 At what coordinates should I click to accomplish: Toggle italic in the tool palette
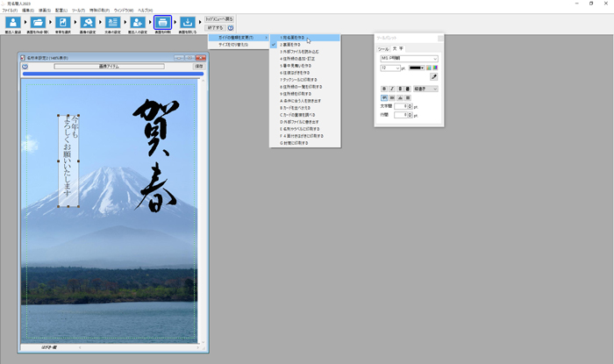tap(391, 89)
